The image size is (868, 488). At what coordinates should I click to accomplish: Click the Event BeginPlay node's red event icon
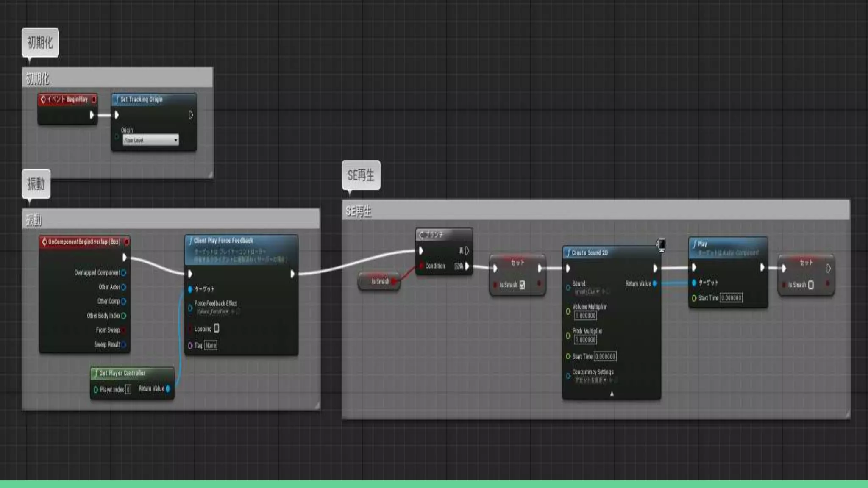coord(43,100)
